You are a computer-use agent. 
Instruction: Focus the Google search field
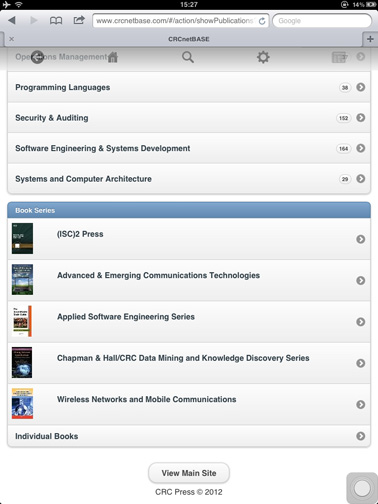point(322,21)
